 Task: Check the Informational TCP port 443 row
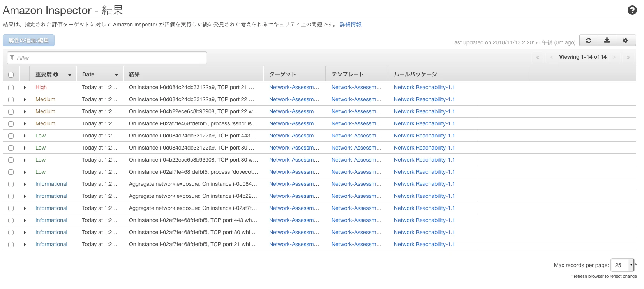click(x=11, y=220)
